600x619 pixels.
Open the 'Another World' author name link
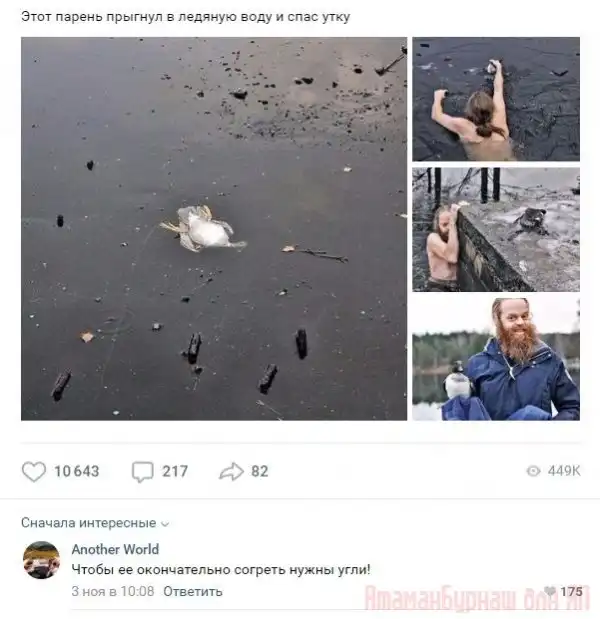[x=115, y=549]
